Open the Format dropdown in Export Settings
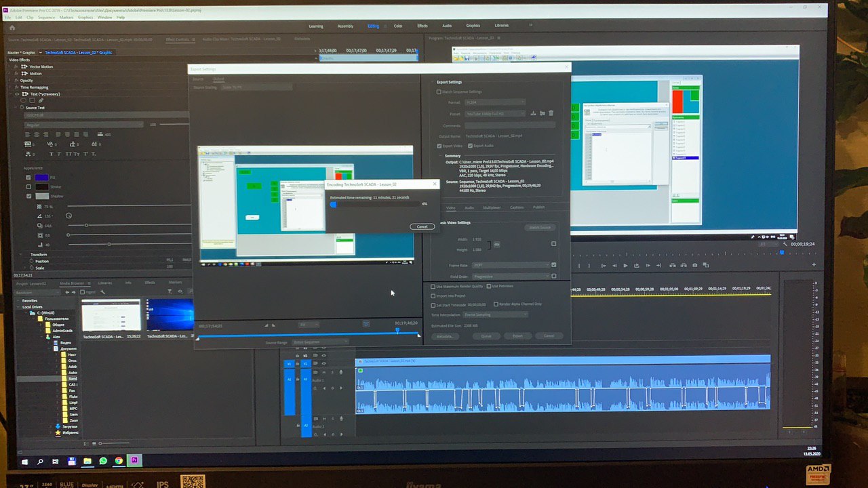868x488 pixels. click(494, 102)
